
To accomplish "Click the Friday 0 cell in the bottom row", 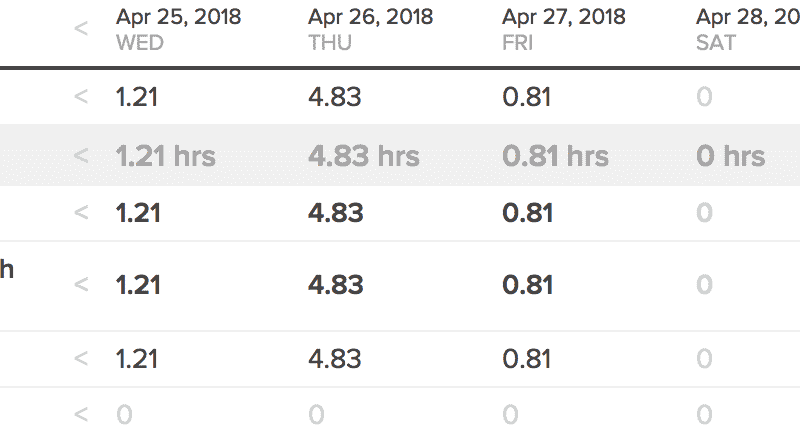I will [x=510, y=414].
